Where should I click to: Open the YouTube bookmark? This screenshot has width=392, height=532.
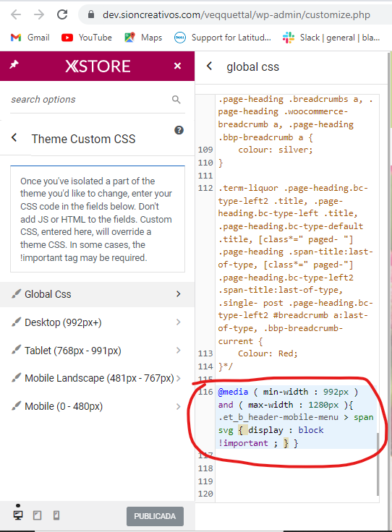(x=87, y=38)
